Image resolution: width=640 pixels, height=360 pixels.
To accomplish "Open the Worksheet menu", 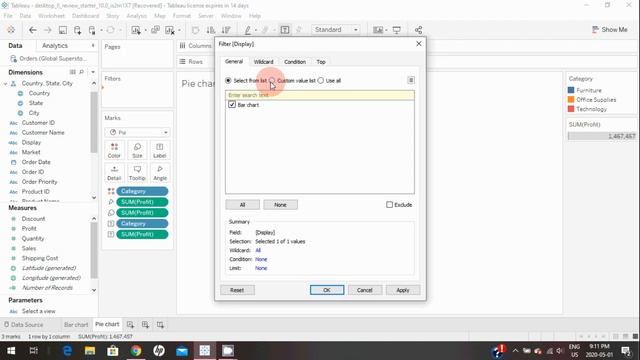I will [x=51, y=16].
